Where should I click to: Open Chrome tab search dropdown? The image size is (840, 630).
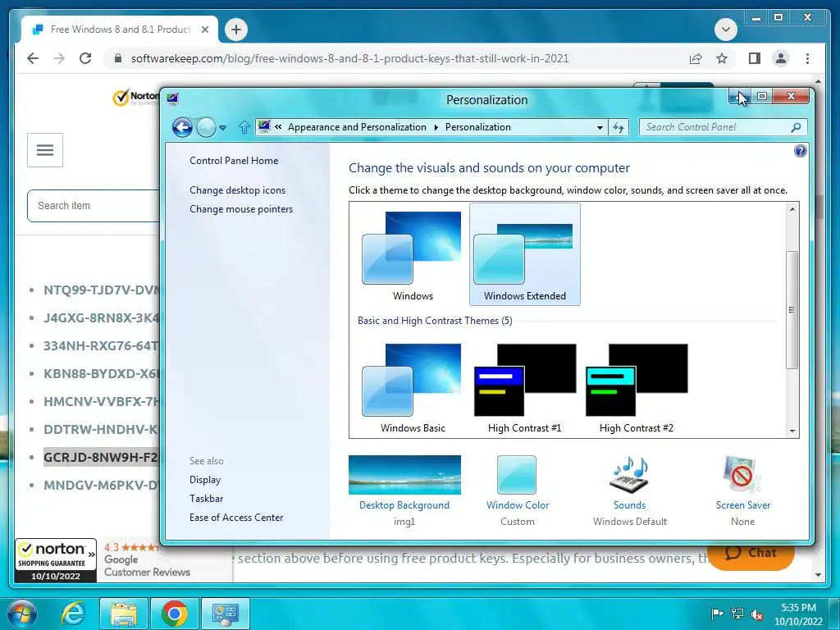[725, 30]
